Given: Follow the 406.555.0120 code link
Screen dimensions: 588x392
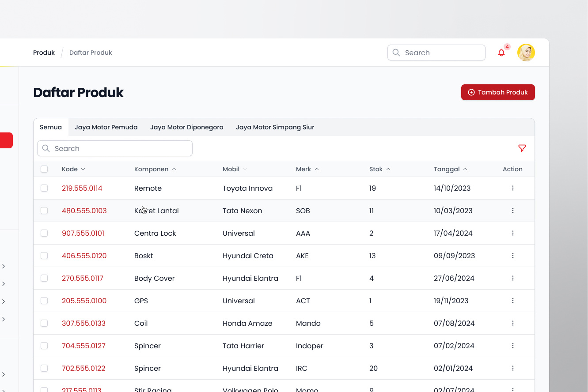Looking at the screenshot, I should tap(84, 256).
